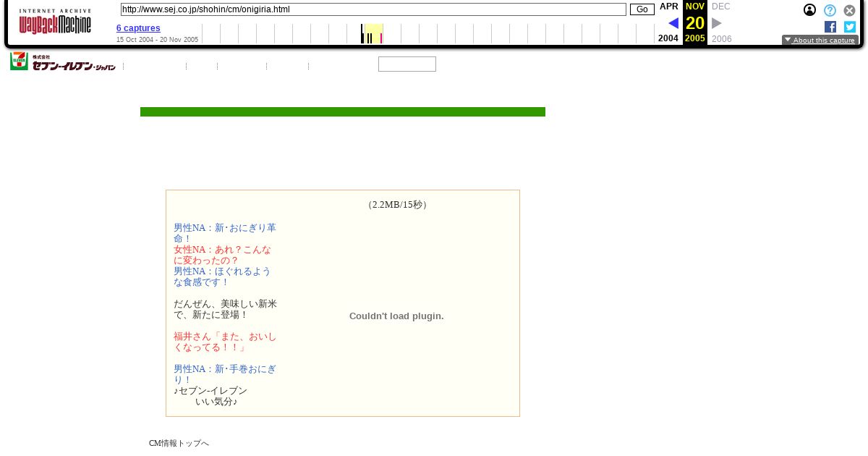
Task: Go to next capture arrow
Action: [717, 23]
